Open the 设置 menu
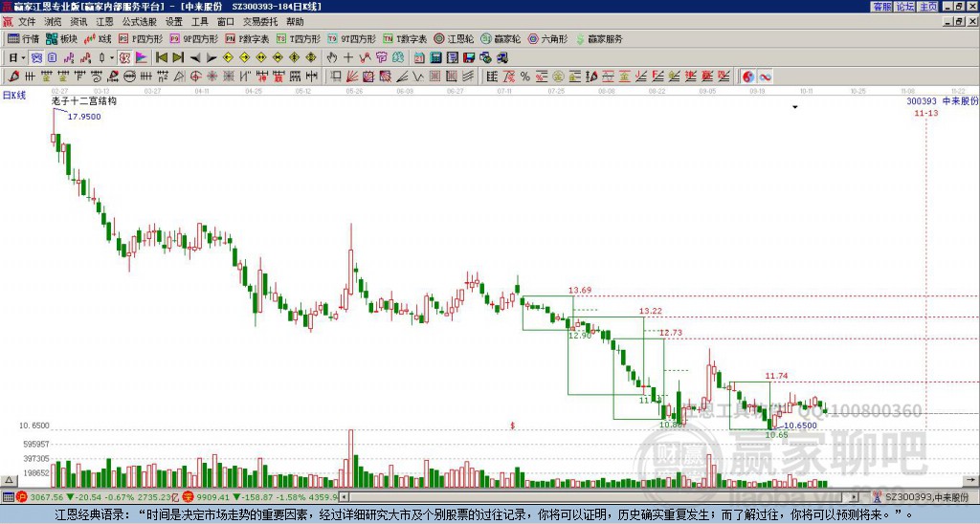 [x=174, y=22]
